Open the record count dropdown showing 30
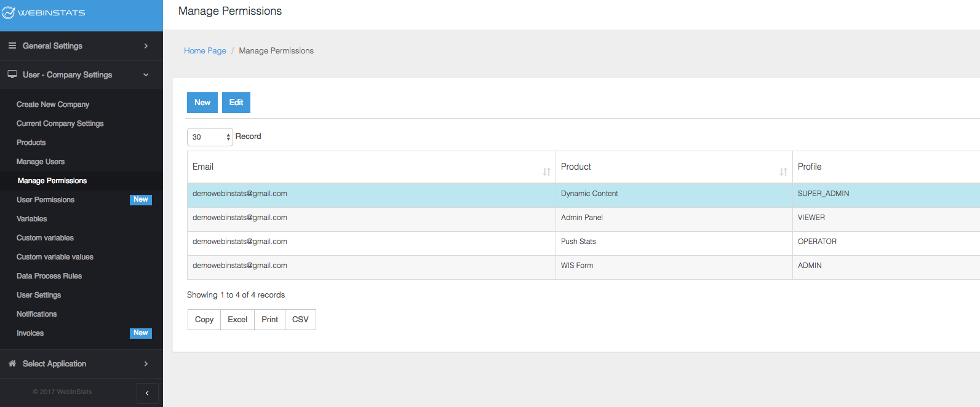This screenshot has width=980, height=407. [x=210, y=136]
